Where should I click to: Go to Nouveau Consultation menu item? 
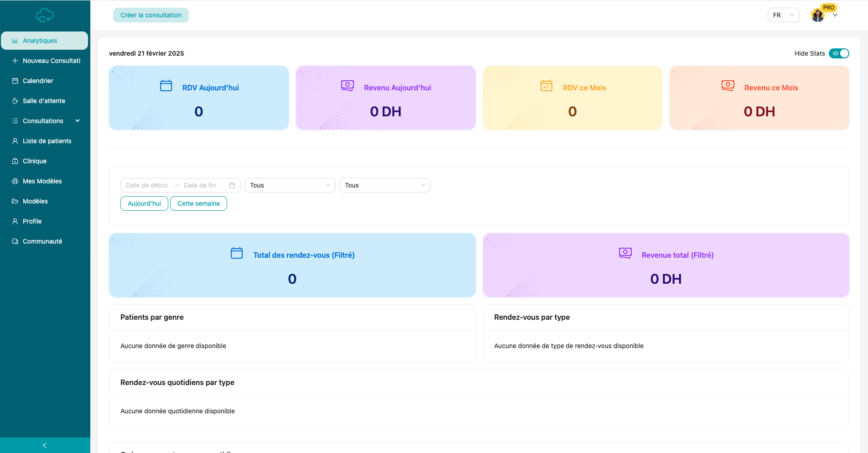(x=51, y=61)
